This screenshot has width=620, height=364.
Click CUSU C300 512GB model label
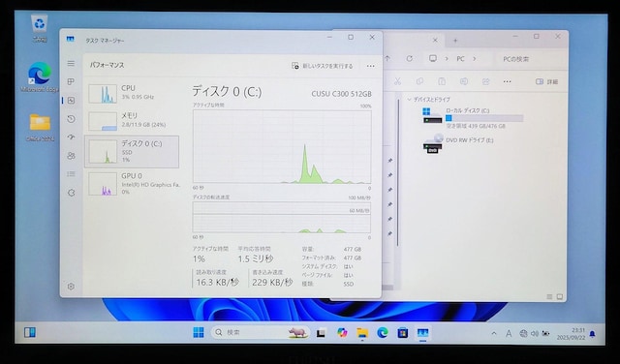pos(341,94)
